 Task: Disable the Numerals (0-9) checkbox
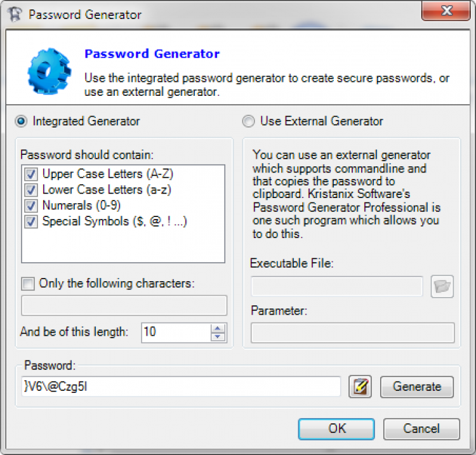click(x=30, y=206)
